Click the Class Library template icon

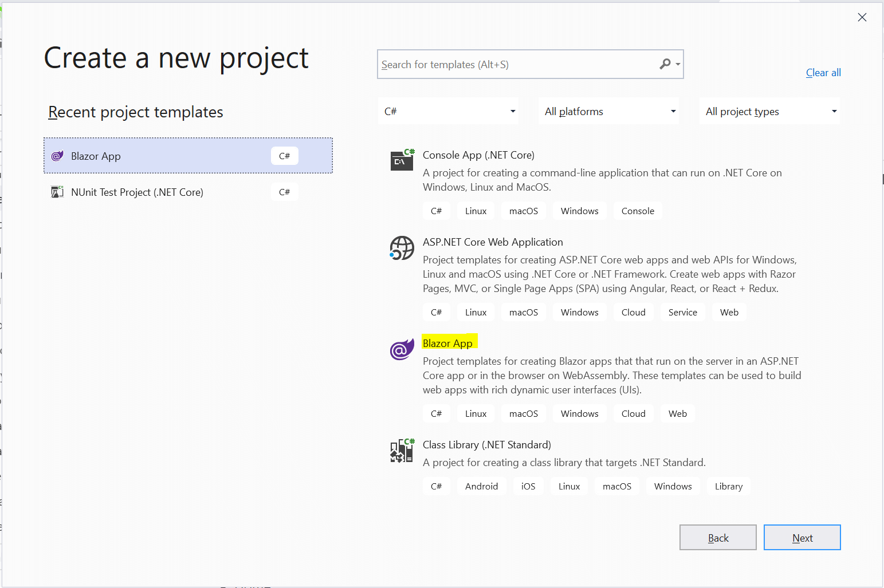tap(402, 451)
